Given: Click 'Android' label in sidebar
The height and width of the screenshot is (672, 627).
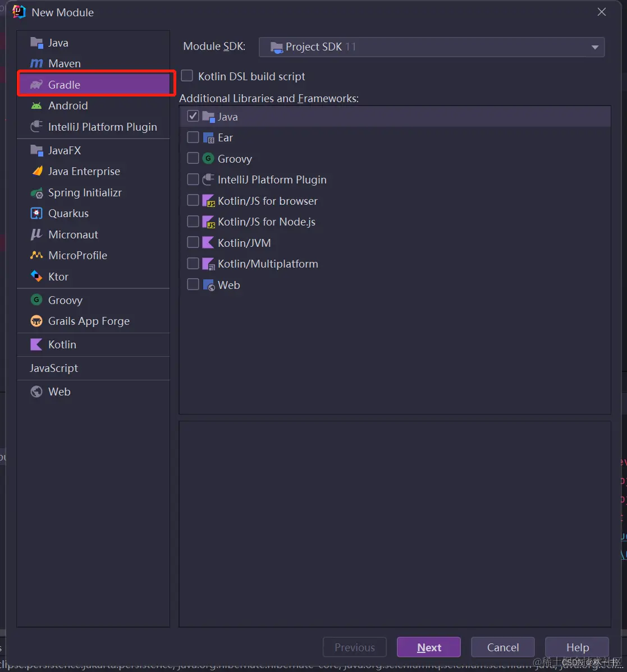Looking at the screenshot, I should [x=68, y=105].
